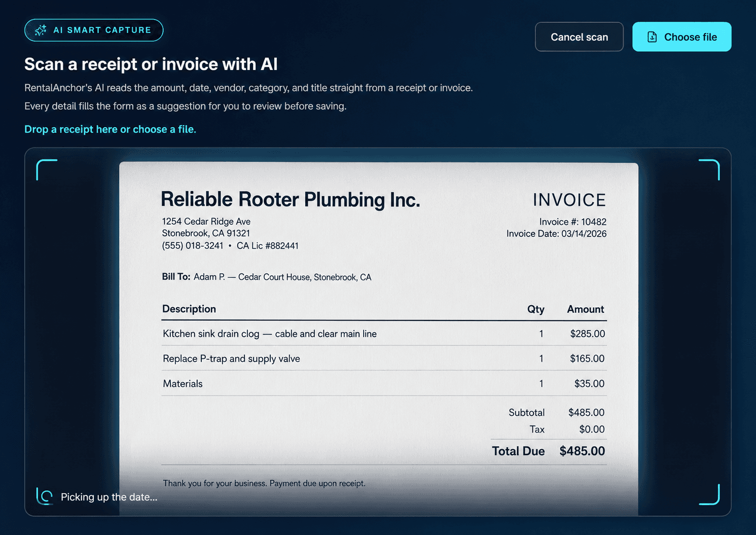Click the '$285.00' amount
756x535 pixels.
pyautogui.click(x=587, y=334)
